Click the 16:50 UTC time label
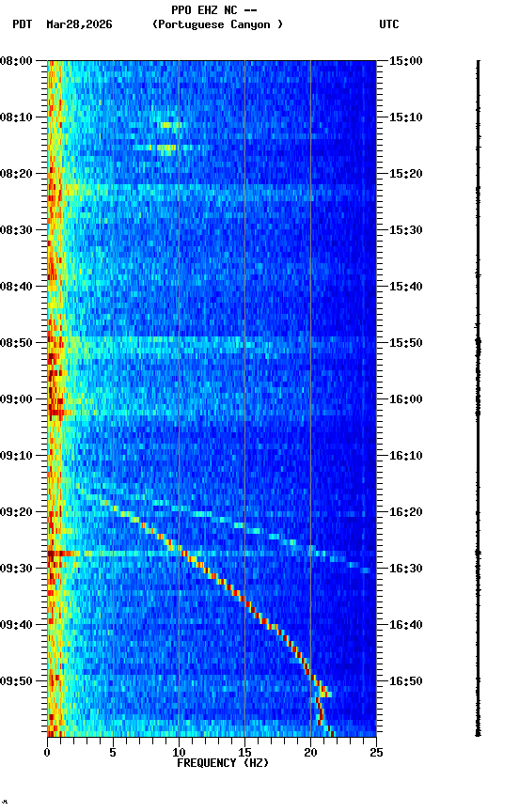This screenshot has height=812, width=519. click(406, 681)
